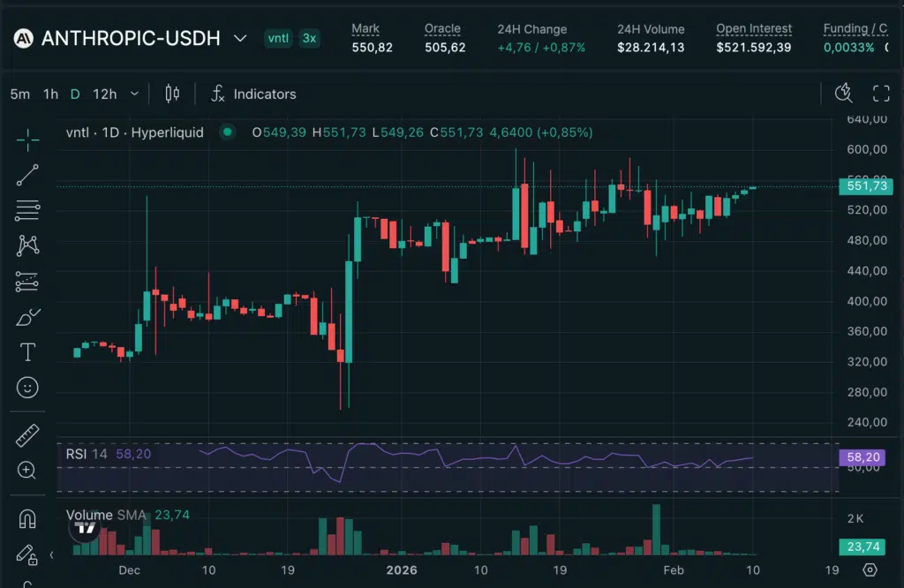Toggle lock all drawings padlock
The image size is (904, 588).
click(x=27, y=554)
